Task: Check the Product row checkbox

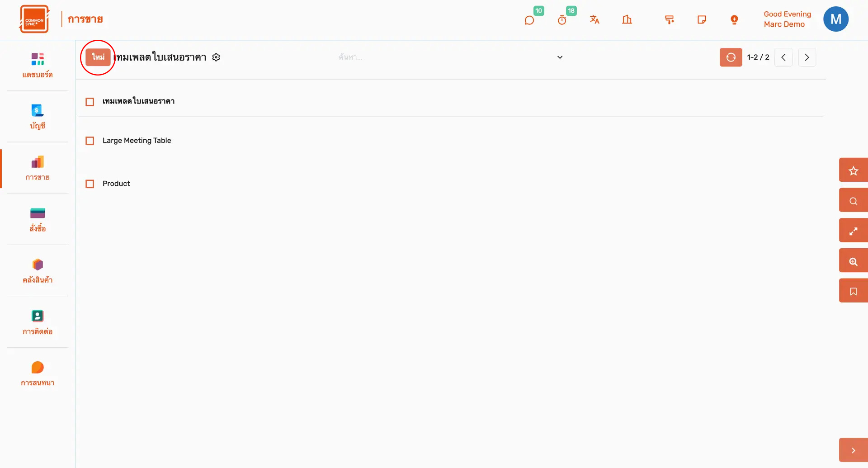Action: pos(90,184)
